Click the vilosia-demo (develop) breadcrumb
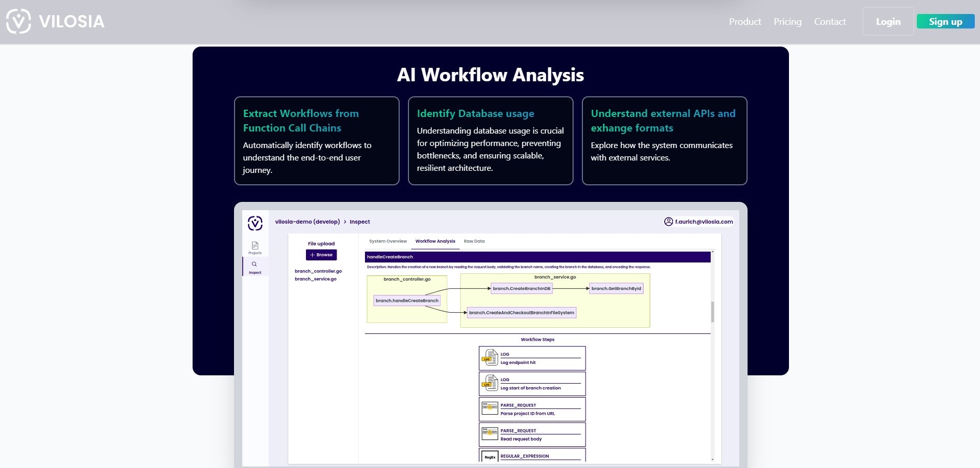This screenshot has width=980, height=468. tap(308, 222)
